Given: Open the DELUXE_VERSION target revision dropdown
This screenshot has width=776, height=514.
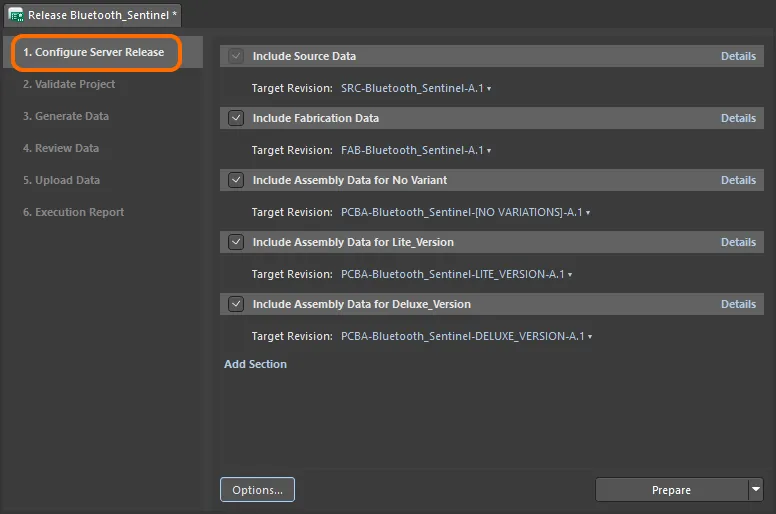Looking at the screenshot, I should pyautogui.click(x=467, y=336).
